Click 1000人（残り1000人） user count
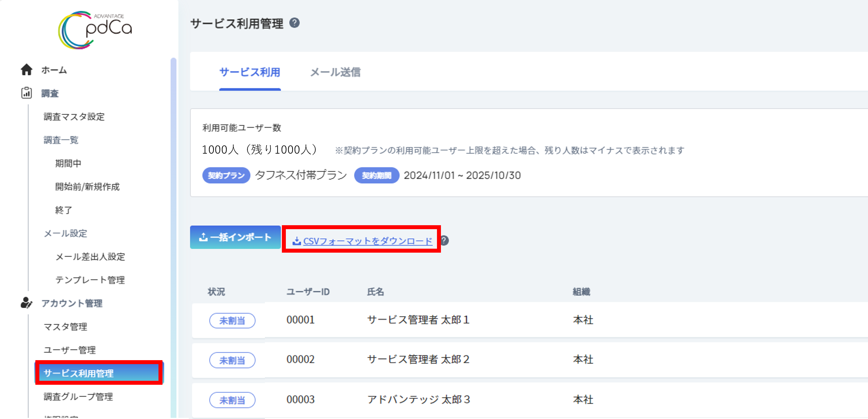Viewport: 868px width, 419px height. point(260,150)
